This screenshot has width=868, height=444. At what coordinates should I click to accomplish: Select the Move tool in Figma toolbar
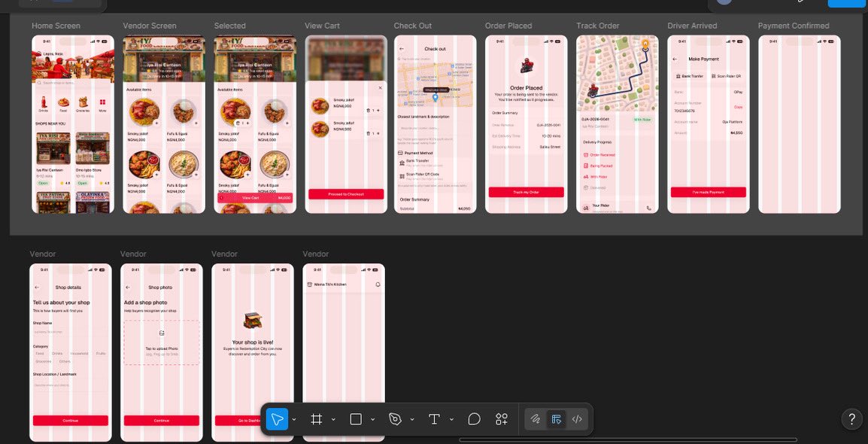tap(277, 419)
